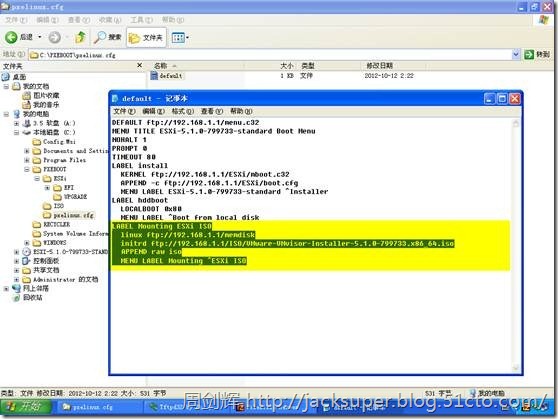Viewport: 558px width, 419px height.
Task: Select 图片收藏 folder icon in tree
Action: coord(26,95)
